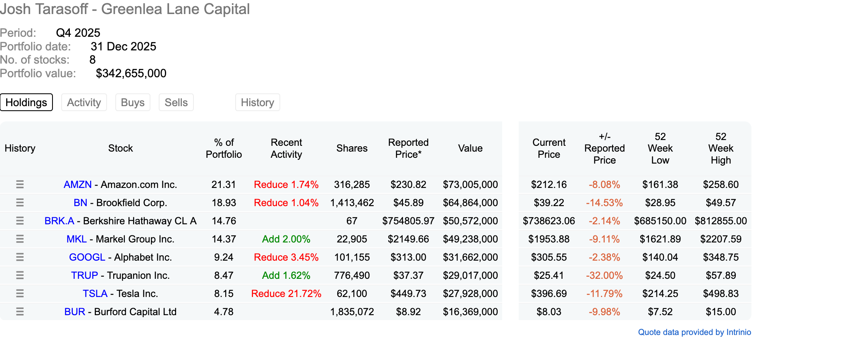Sort by '52 Week High' column header
This screenshot has width=868, height=342.
coord(721,148)
